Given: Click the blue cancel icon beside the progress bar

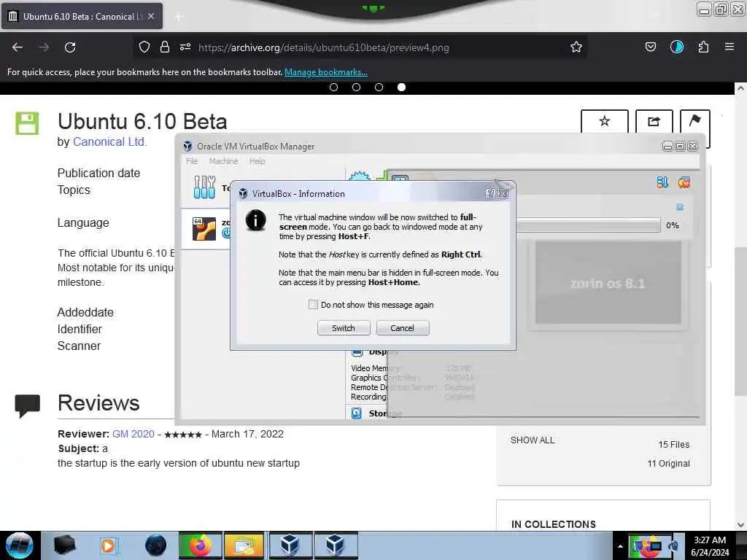Looking at the screenshot, I should click(x=680, y=207).
